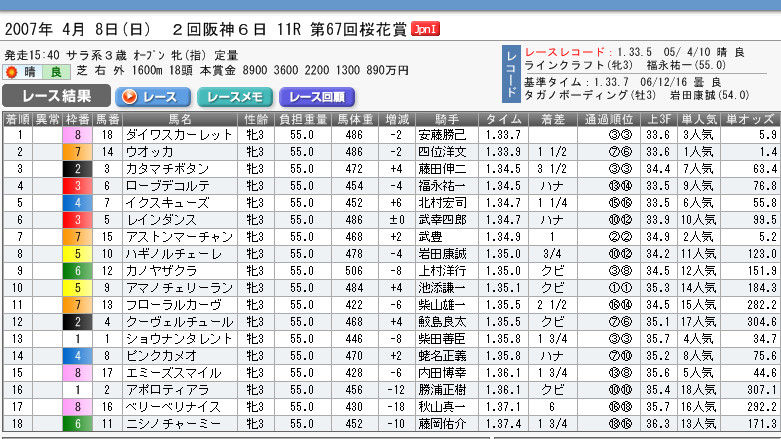Select horse name ウオッカ
The image size is (781, 439).
coord(149,152)
